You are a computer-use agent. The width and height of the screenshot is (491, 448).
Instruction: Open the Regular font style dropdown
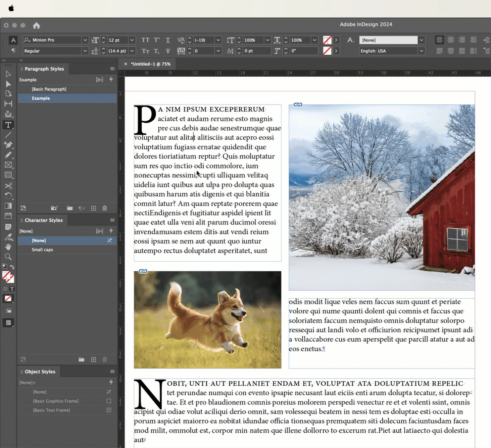85,51
